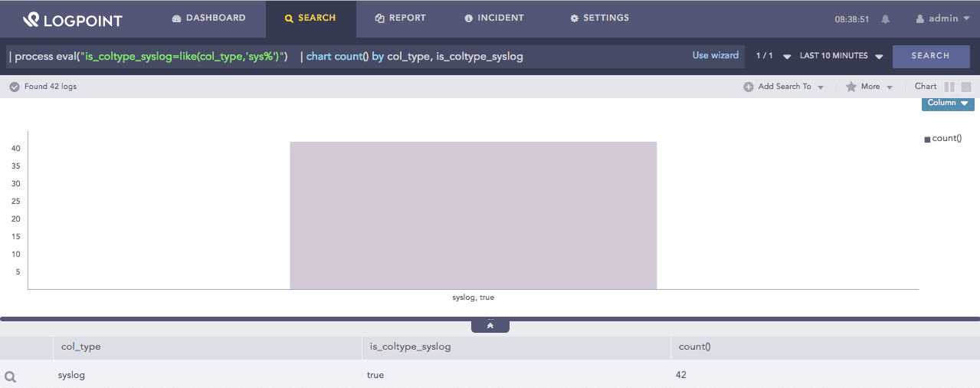Open the Incident tab

pos(494,18)
